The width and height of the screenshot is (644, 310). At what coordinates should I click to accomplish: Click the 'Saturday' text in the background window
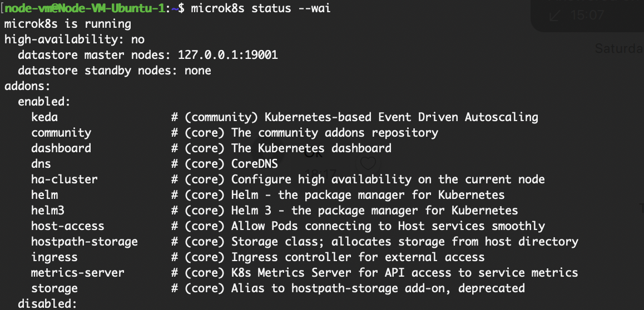tap(620, 48)
